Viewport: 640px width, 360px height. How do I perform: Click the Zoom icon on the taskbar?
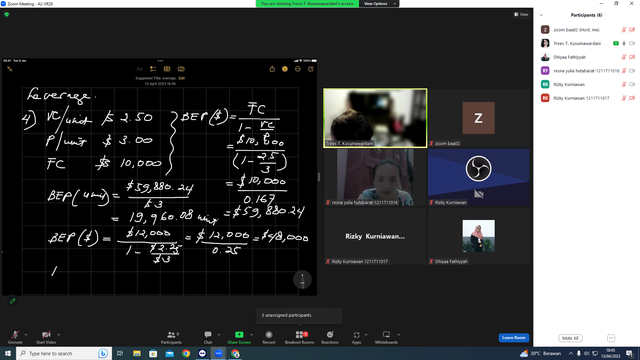pos(218,353)
